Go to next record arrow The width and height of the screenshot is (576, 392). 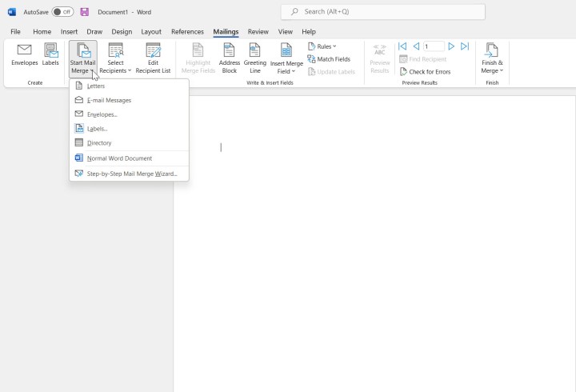(451, 46)
